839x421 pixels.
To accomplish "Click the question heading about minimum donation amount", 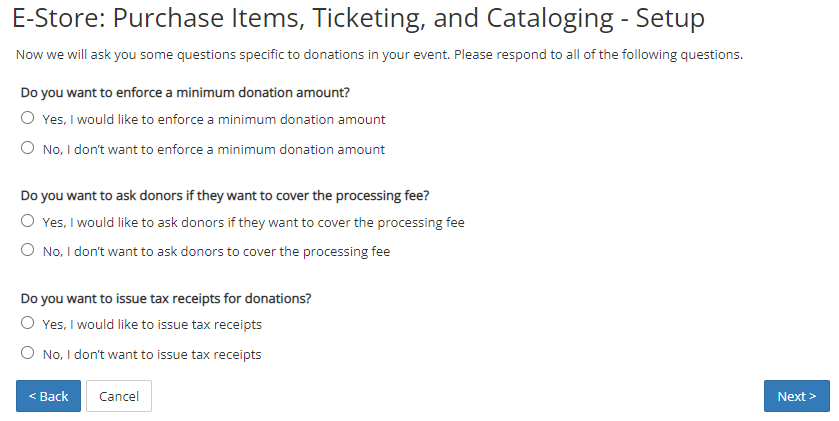I will pyautogui.click(x=185, y=93).
